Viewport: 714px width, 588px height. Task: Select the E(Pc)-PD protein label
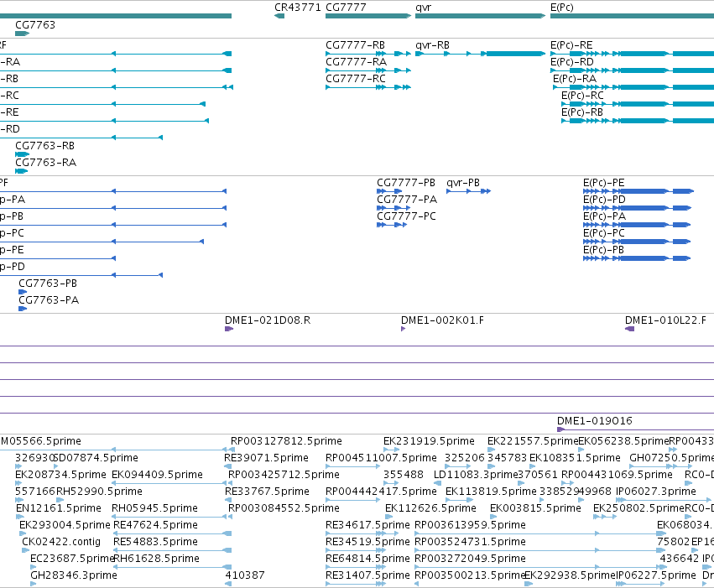pyautogui.click(x=604, y=200)
